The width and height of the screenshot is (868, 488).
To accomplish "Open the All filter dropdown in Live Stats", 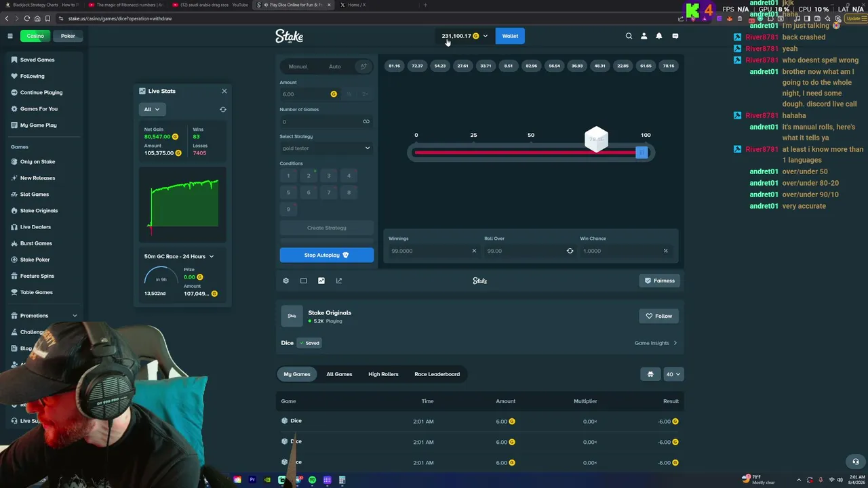I will coord(151,109).
